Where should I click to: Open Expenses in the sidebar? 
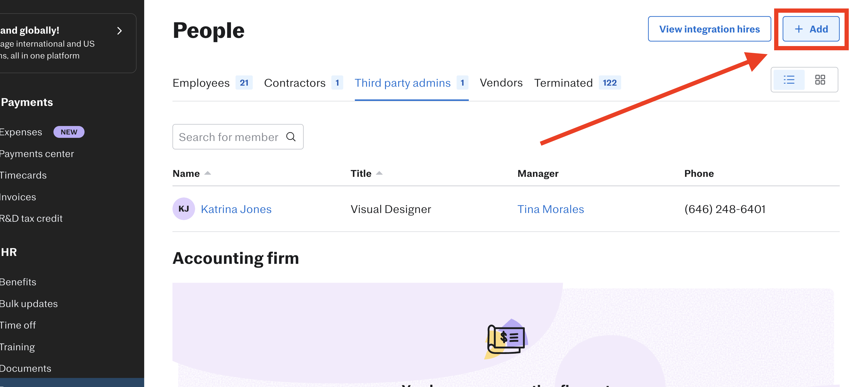(x=21, y=132)
